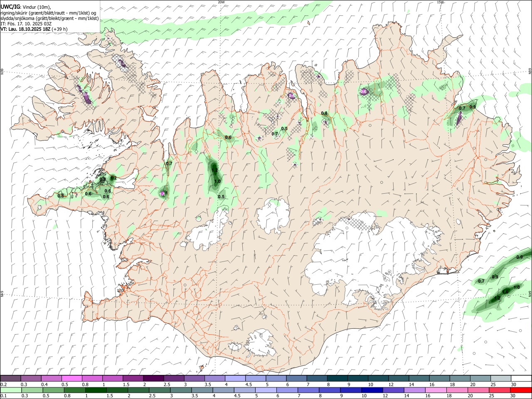Select the 'VT: Lau. 18.10.2025 18Z (+39 h)' line
The image size is (532, 399).
point(34,29)
